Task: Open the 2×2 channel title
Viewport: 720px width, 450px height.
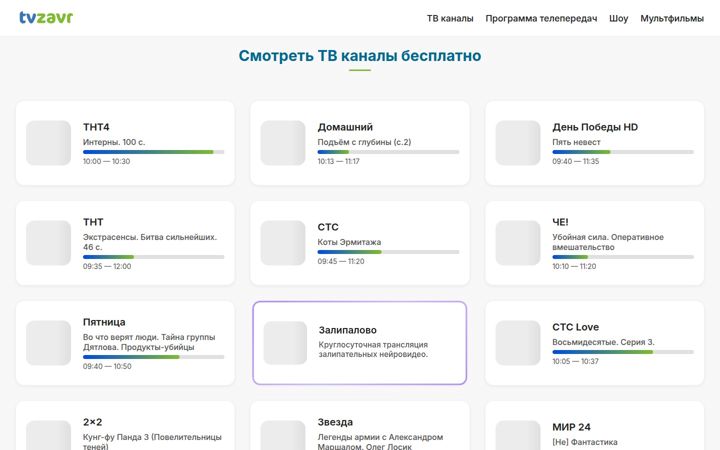Action: pos(93,422)
